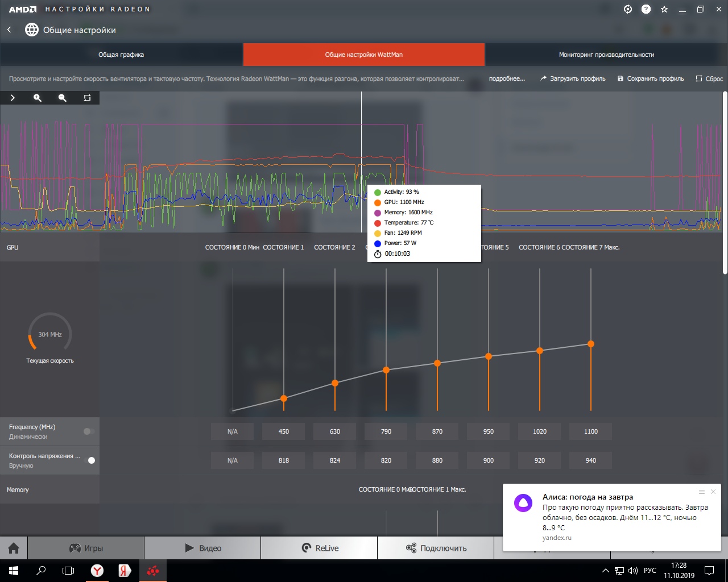Toggle the Контроль напряжения manual switch

pos(89,460)
